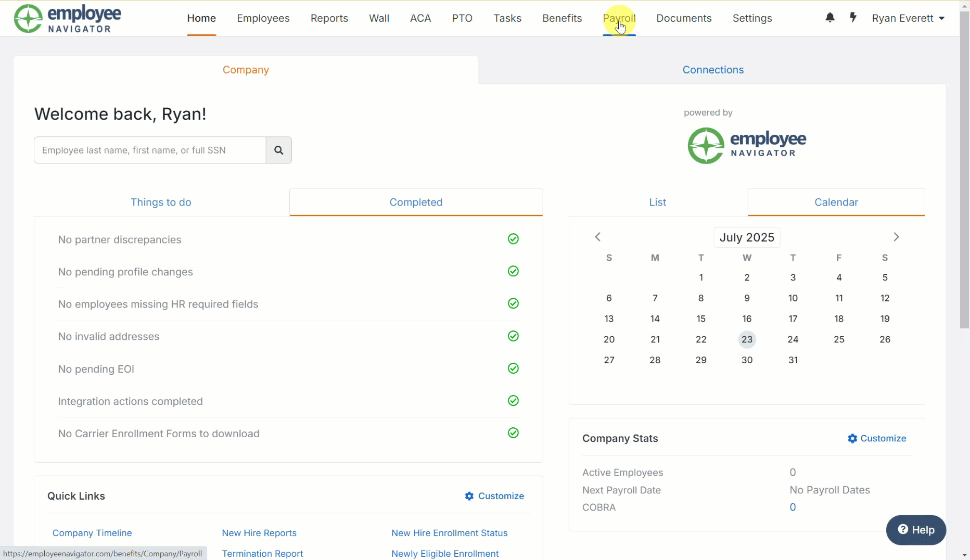Click the employee search input field
This screenshot has height=560, width=970.
150,150
